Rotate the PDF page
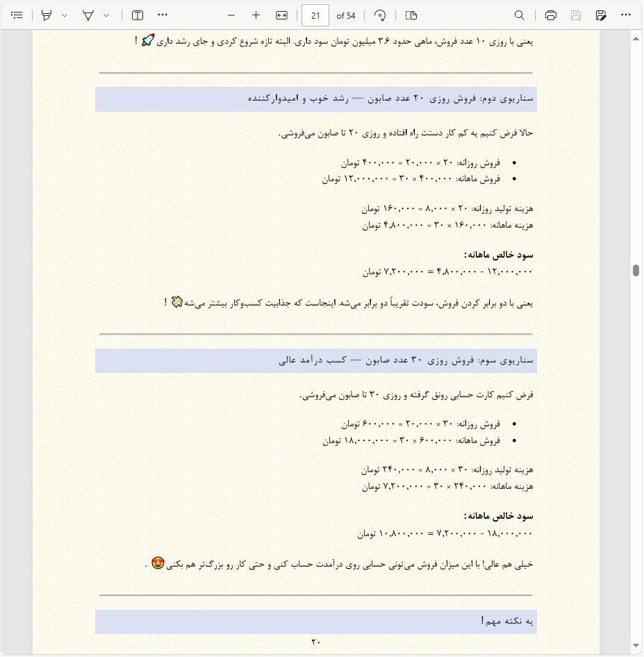The width and height of the screenshot is (644, 657). (x=379, y=15)
